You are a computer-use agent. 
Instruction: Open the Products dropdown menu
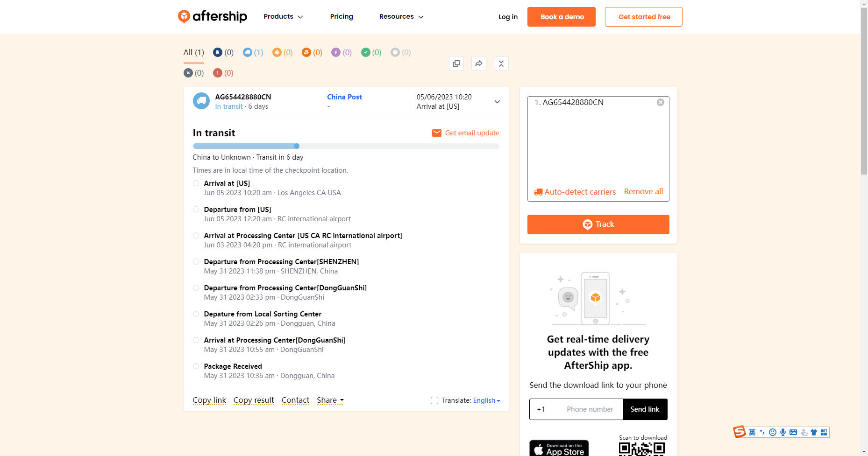click(x=283, y=17)
